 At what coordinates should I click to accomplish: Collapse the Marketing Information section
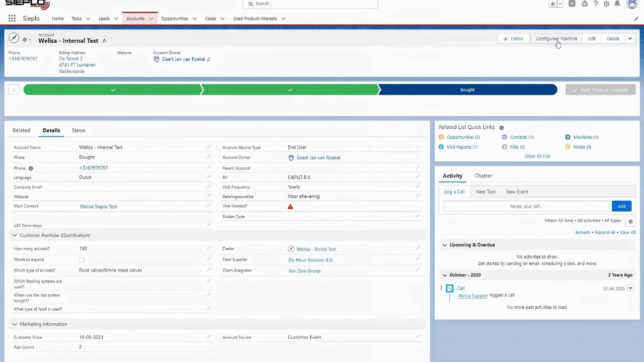[x=15, y=324]
